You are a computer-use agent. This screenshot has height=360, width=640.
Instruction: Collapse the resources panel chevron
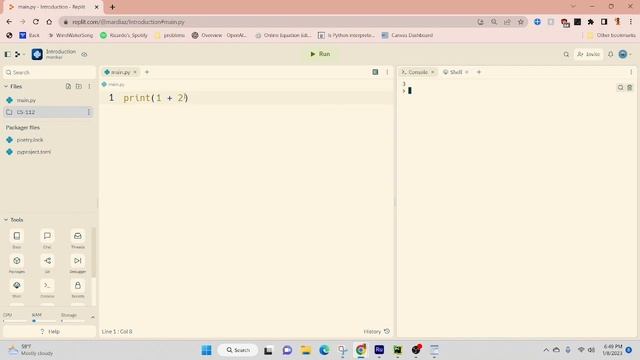(x=93, y=317)
